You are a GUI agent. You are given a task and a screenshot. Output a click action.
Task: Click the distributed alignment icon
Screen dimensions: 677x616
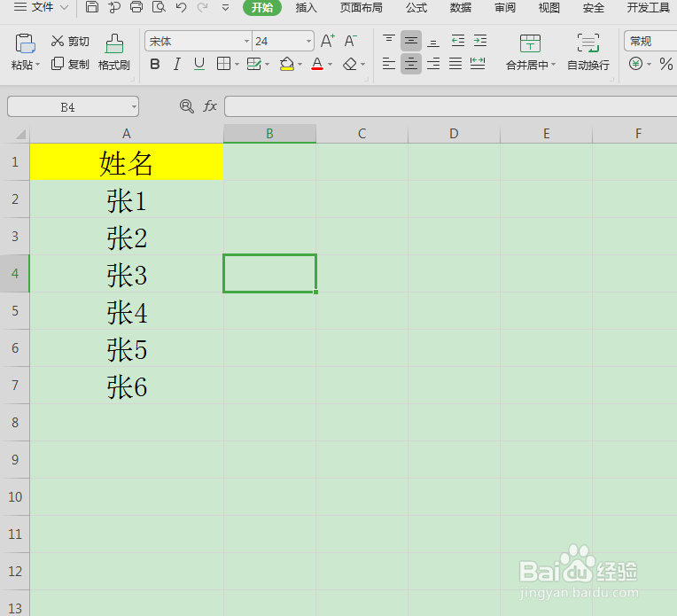click(478, 64)
